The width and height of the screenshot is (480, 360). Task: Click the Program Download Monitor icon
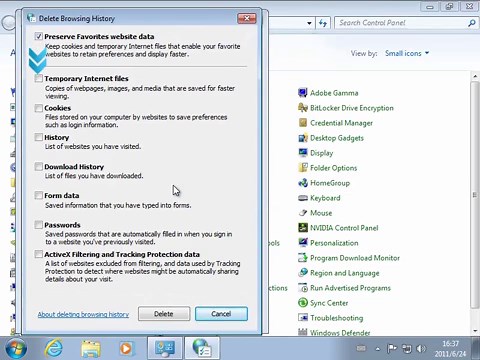click(303, 258)
